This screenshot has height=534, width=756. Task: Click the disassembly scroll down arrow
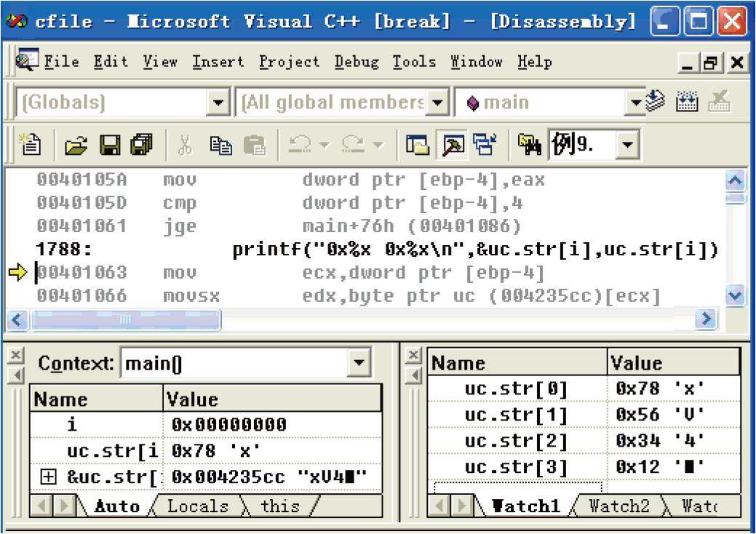coord(735,295)
